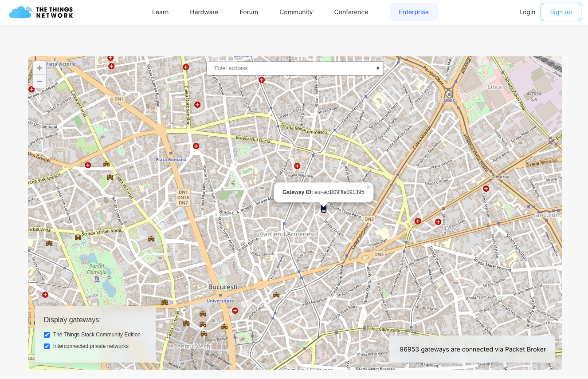Open the Community nav item

point(296,12)
